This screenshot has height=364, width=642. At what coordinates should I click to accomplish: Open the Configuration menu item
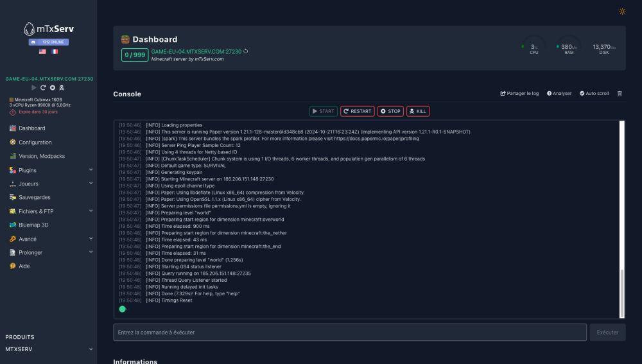point(35,143)
